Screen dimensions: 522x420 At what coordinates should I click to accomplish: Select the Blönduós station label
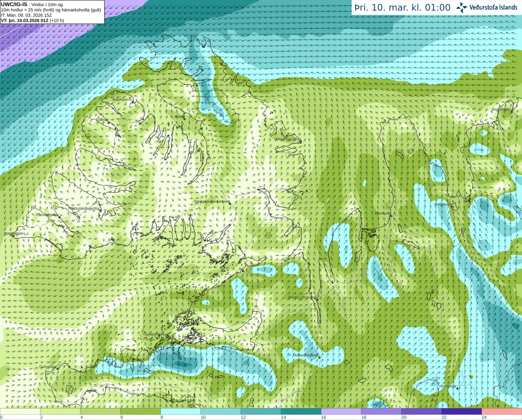383,213
